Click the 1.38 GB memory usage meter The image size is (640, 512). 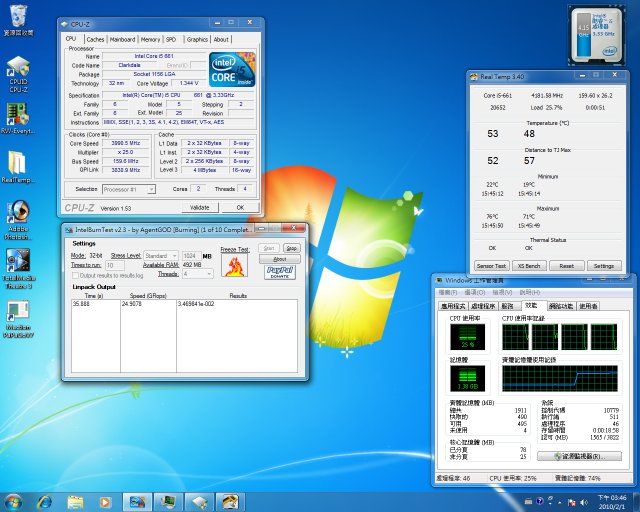point(467,378)
